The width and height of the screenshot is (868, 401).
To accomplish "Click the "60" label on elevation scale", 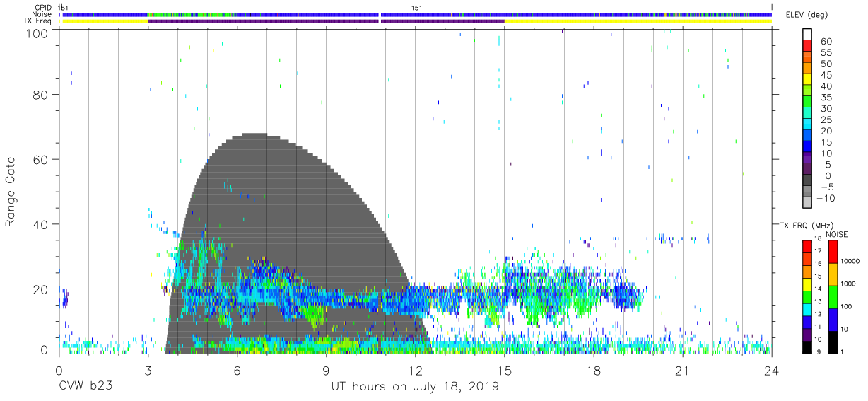I will click(827, 42).
